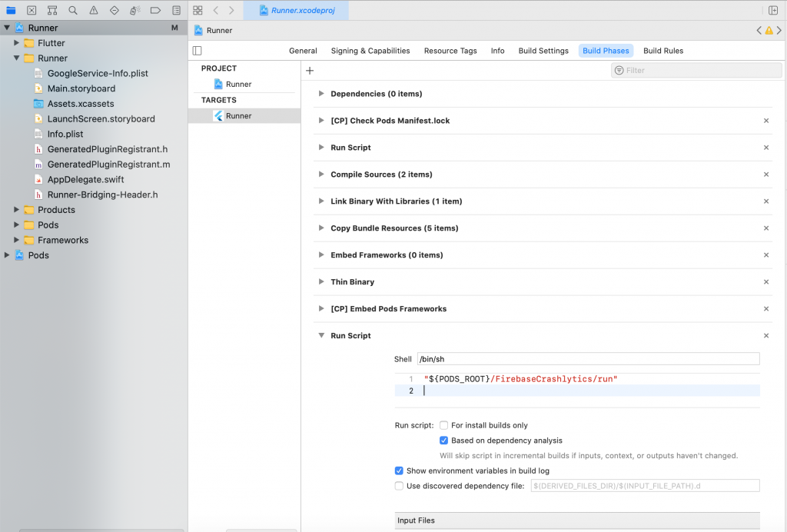This screenshot has width=787, height=532.
Task: Expand the Flutter folder in navigator
Action: [17, 42]
